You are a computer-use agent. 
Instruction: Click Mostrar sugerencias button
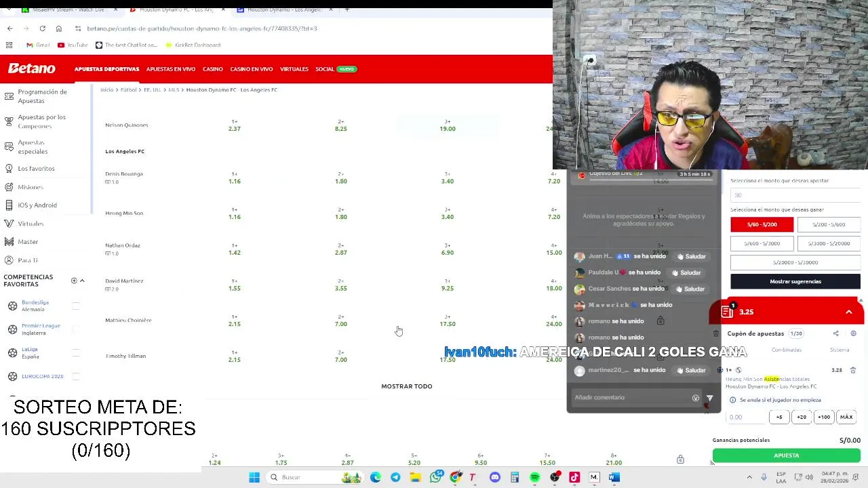pos(795,281)
